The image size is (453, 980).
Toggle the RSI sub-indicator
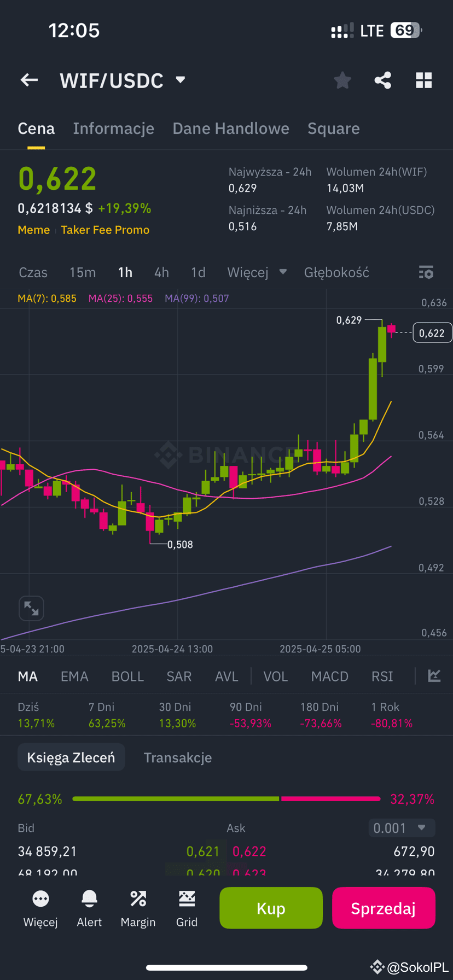click(x=382, y=676)
